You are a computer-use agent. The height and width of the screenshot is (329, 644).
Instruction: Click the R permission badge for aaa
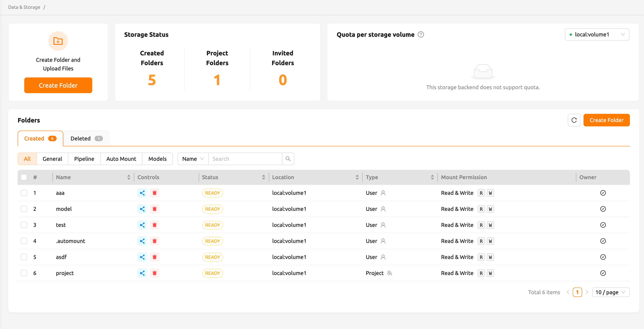[x=481, y=193]
